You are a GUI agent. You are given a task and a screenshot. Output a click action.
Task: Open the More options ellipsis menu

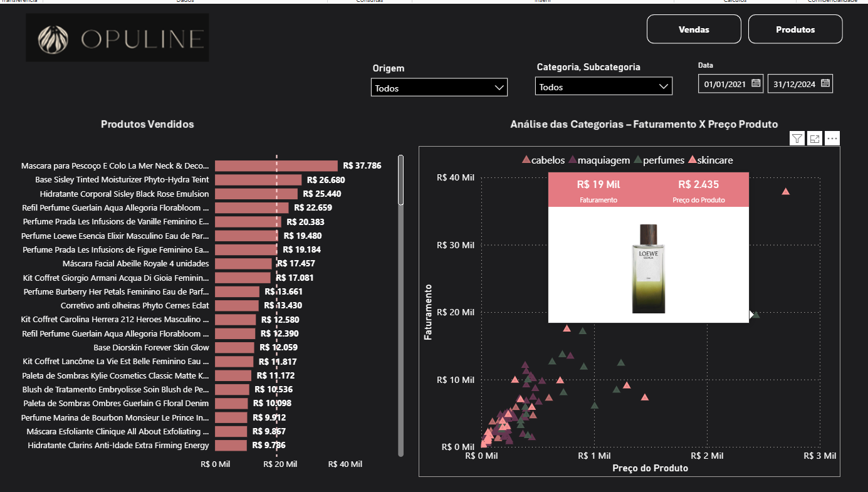click(832, 139)
